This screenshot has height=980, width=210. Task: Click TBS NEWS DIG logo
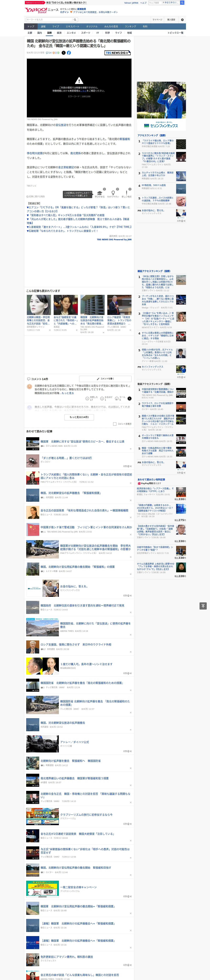tap(118, 53)
